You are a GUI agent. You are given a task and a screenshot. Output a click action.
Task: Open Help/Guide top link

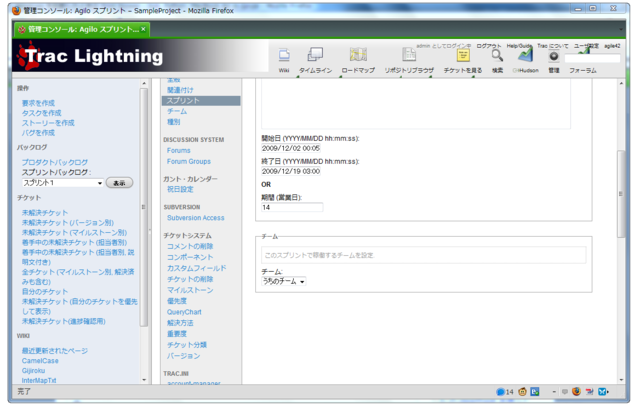coord(519,46)
